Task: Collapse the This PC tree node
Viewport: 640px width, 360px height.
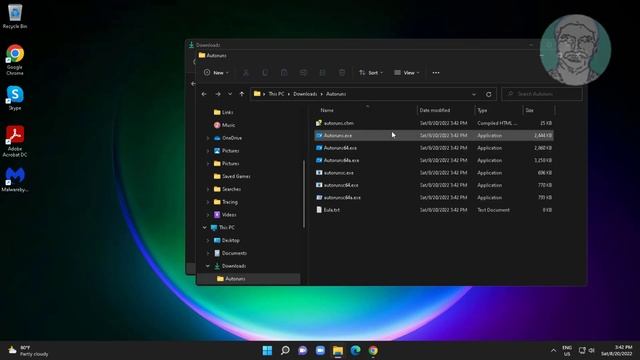Action: pos(204,227)
